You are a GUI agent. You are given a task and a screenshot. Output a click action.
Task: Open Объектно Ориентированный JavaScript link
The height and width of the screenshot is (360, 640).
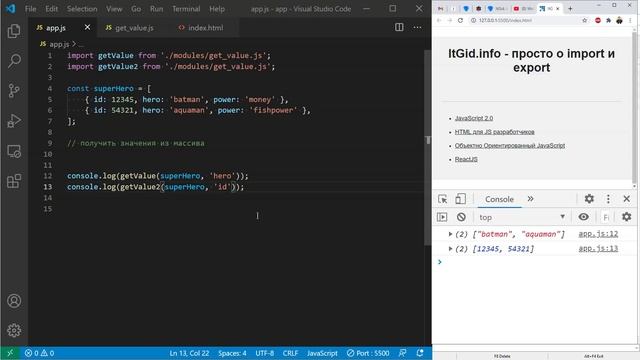click(510, 145)
